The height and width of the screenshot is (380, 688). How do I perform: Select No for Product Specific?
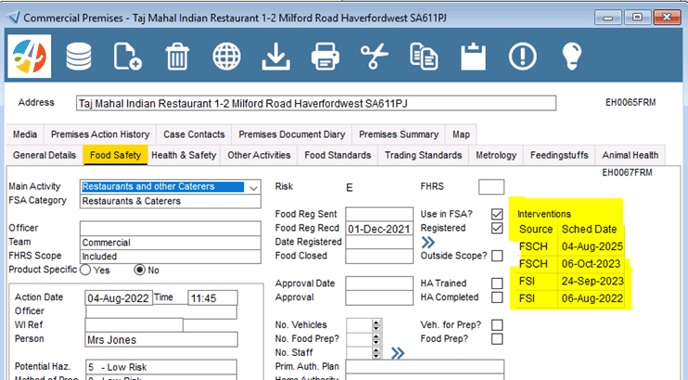pyautogui.click(x=140, y=270)
